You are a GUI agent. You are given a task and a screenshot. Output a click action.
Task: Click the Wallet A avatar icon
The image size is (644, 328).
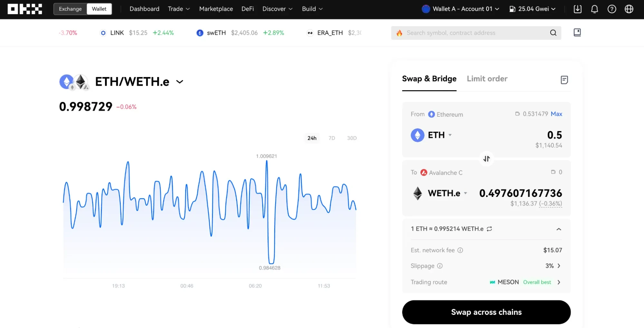point(426,9)
